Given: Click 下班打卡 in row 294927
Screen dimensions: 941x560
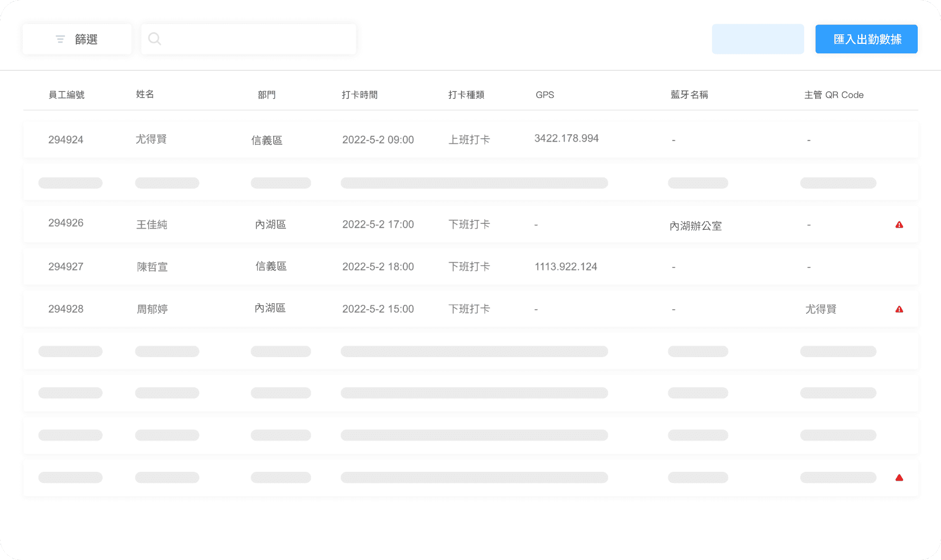Looking at the screenshot, I should [469, 267].
